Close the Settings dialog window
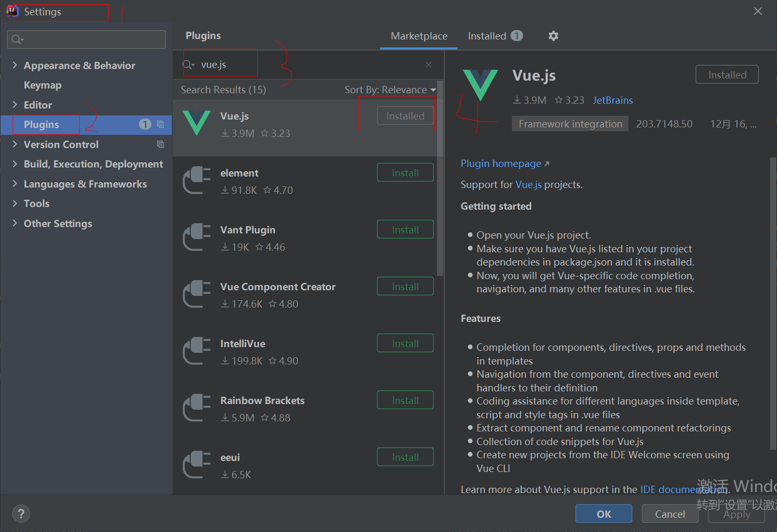This screenshot has width=777, height=532. [x=758, y=11]
